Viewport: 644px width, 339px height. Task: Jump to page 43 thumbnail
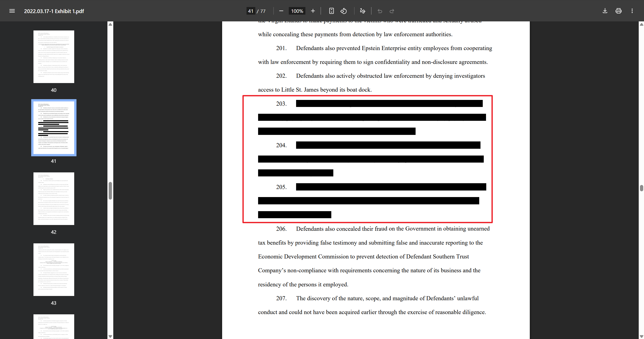(54, 270)
